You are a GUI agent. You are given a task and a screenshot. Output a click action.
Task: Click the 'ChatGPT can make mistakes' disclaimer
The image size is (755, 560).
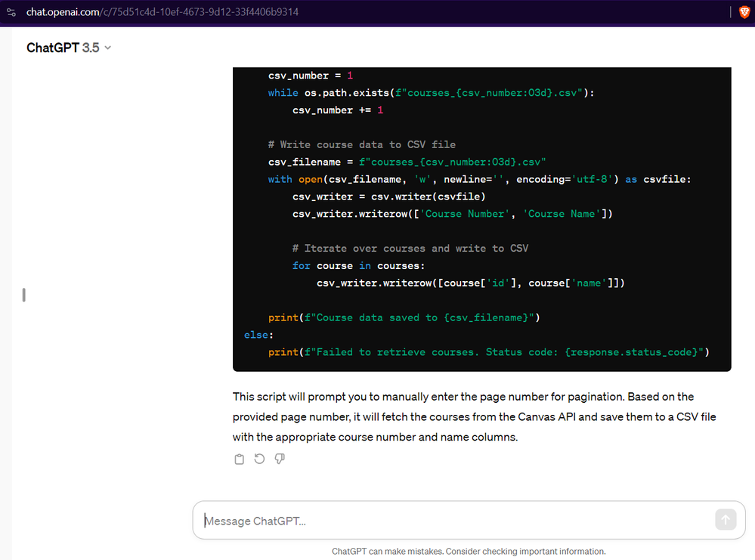(x=469, y=552)
